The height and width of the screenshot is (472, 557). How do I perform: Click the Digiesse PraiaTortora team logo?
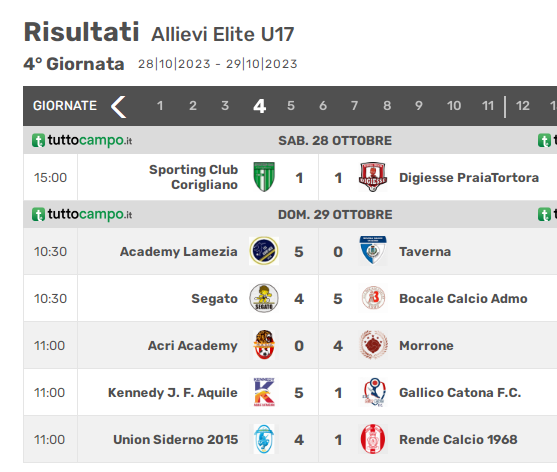(x=373, y=177)
